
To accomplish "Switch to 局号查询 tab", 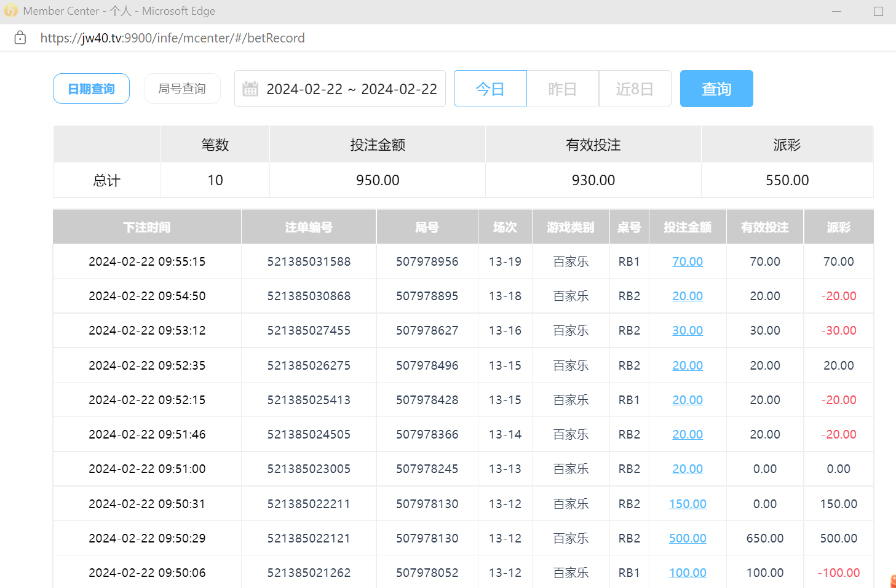I will pos(182,89).
